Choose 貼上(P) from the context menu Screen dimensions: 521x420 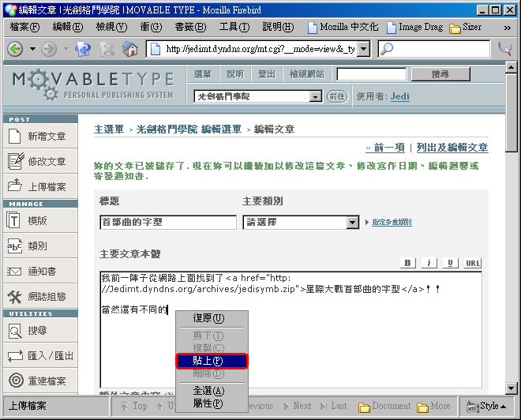(212, 361)
